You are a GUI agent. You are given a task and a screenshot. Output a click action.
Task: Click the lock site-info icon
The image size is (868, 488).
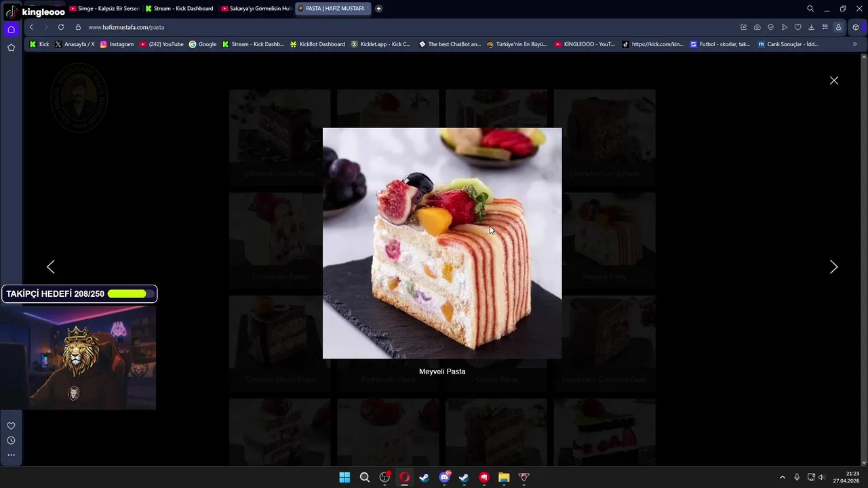click(x=78, y=27)
